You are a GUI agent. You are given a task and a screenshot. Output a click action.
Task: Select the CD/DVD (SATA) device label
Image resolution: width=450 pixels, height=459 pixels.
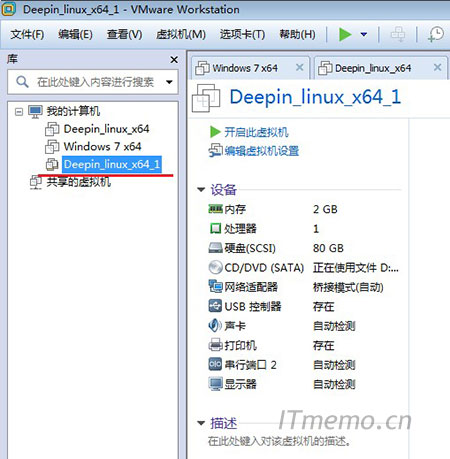pyautogui.click(x=264, y=268)
